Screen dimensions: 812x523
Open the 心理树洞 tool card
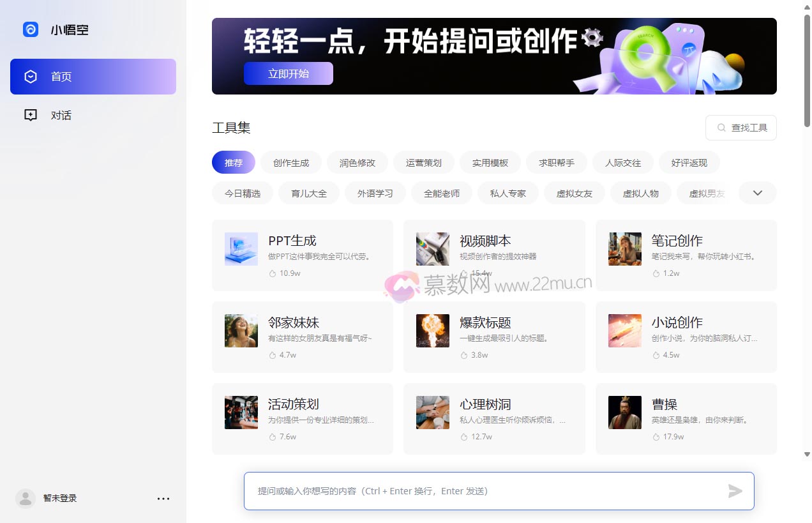494,418
